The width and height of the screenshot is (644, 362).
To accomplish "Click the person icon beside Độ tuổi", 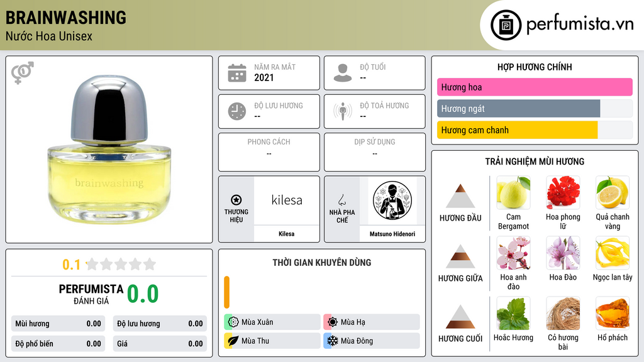I will point(343,73).
